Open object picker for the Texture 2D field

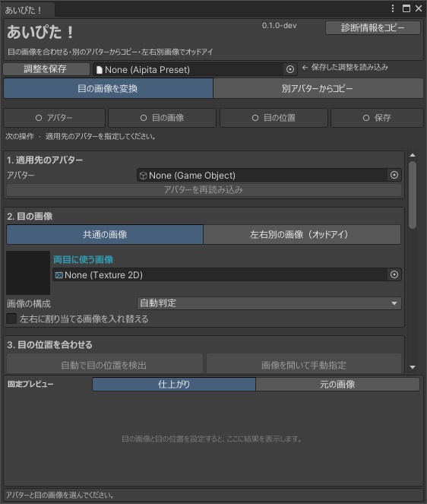click(394, 274)
